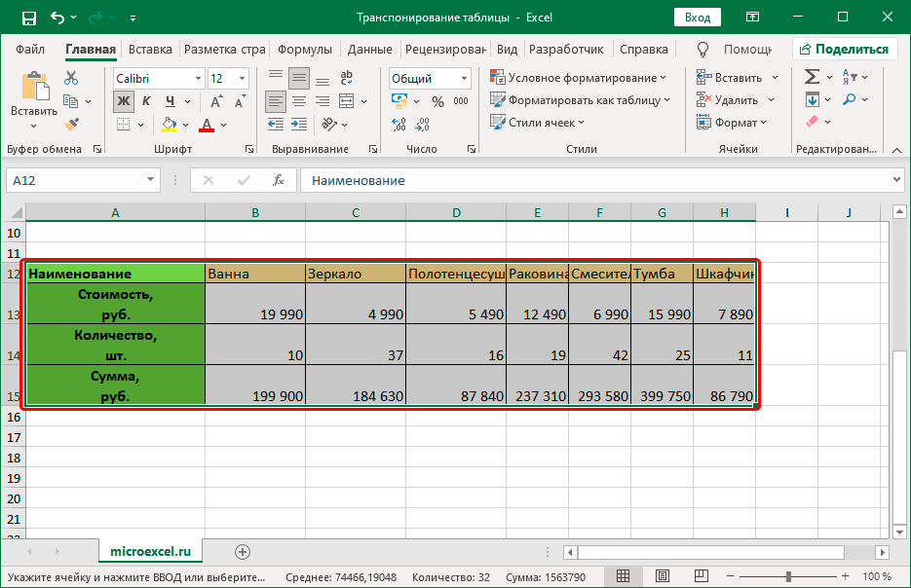
Task: Increase font size with larger A
Action: [x=216, y=101]
